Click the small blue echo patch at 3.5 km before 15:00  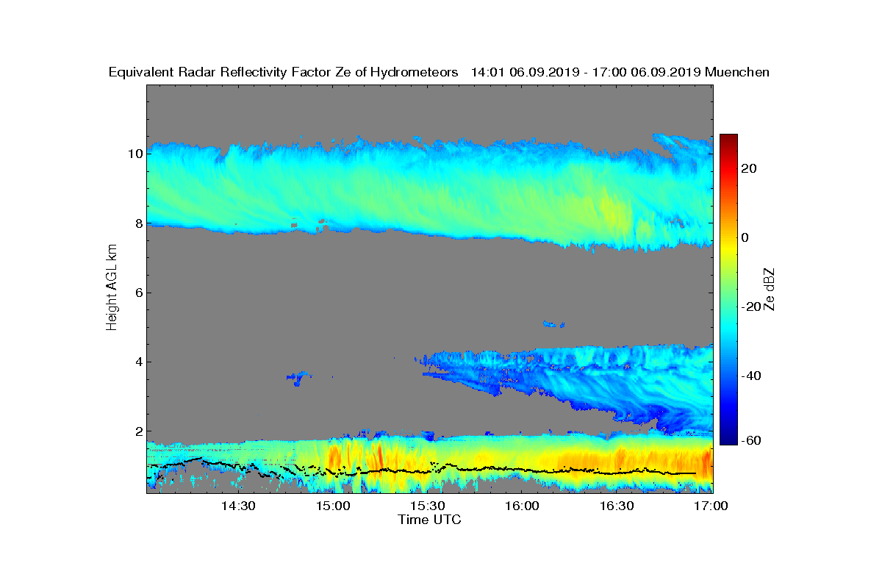point(298,379)
